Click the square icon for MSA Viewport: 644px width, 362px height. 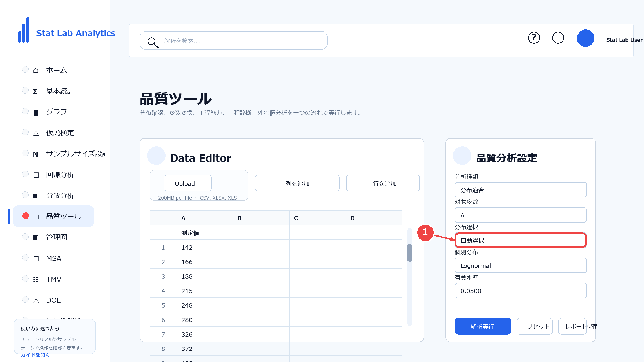tap(36, 259)
